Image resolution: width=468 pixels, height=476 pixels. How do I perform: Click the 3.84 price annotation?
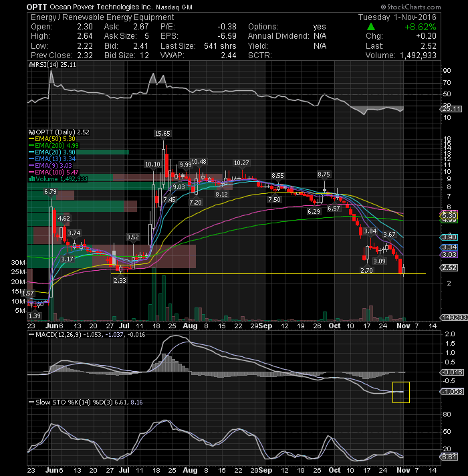370,231
